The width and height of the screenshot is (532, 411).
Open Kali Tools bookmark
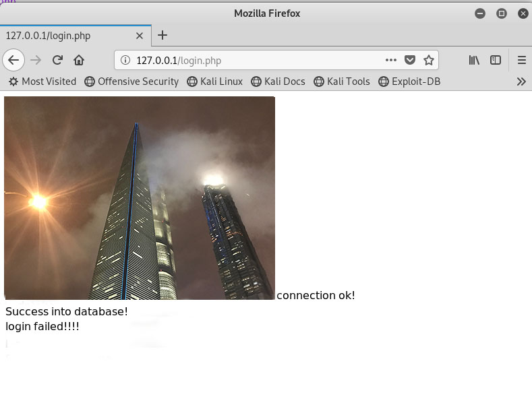point(341,82)
